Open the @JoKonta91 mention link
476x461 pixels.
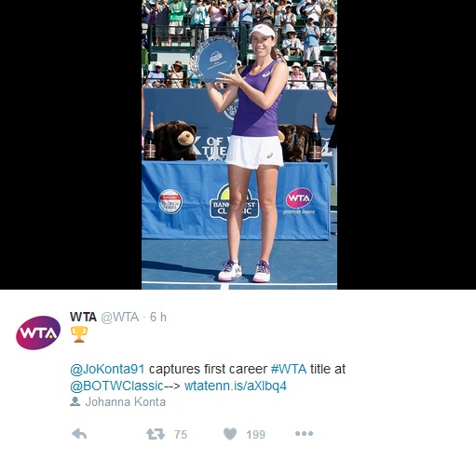click(x=107, y=369)
